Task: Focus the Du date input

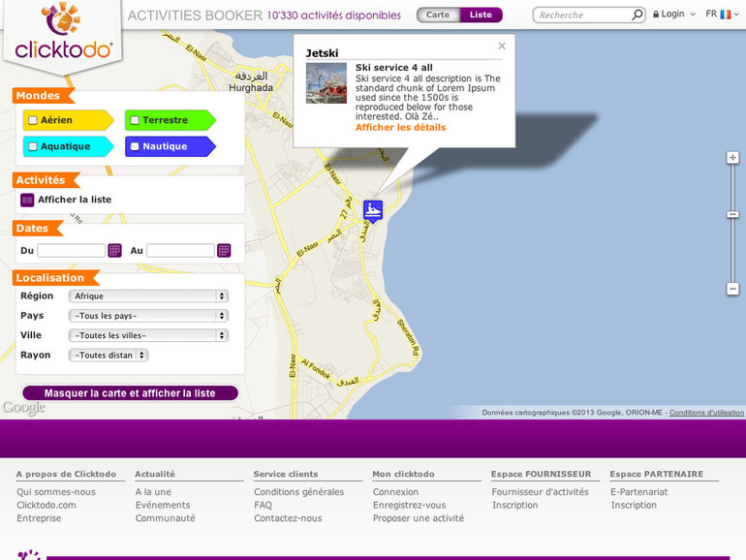Action: click(72, 251)
